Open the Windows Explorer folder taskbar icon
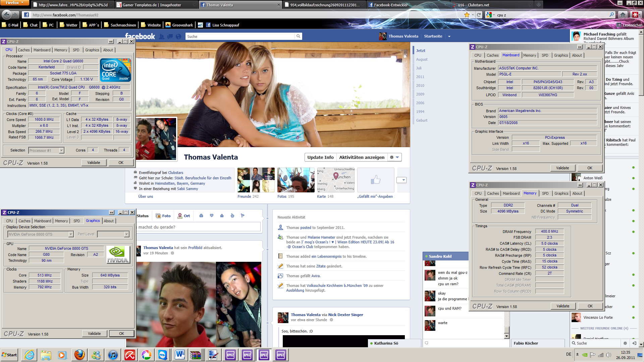Screen dimensions: 644x362 (x=46, y=355)
